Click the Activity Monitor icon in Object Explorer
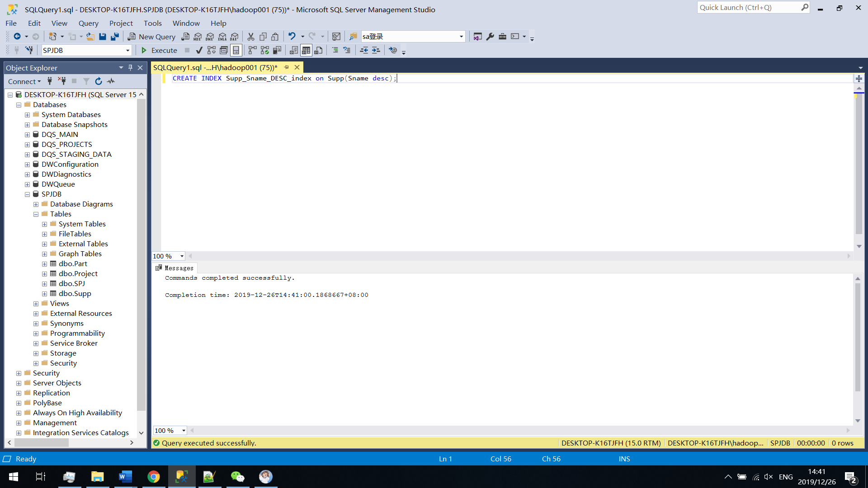The image size is (868, 488). point(111,81)
